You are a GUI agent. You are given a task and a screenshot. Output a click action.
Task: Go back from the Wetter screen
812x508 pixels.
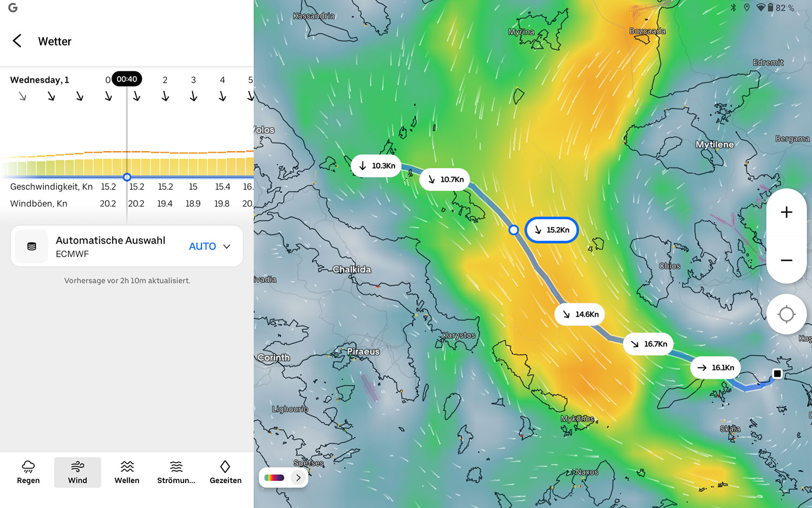(17, 41)
